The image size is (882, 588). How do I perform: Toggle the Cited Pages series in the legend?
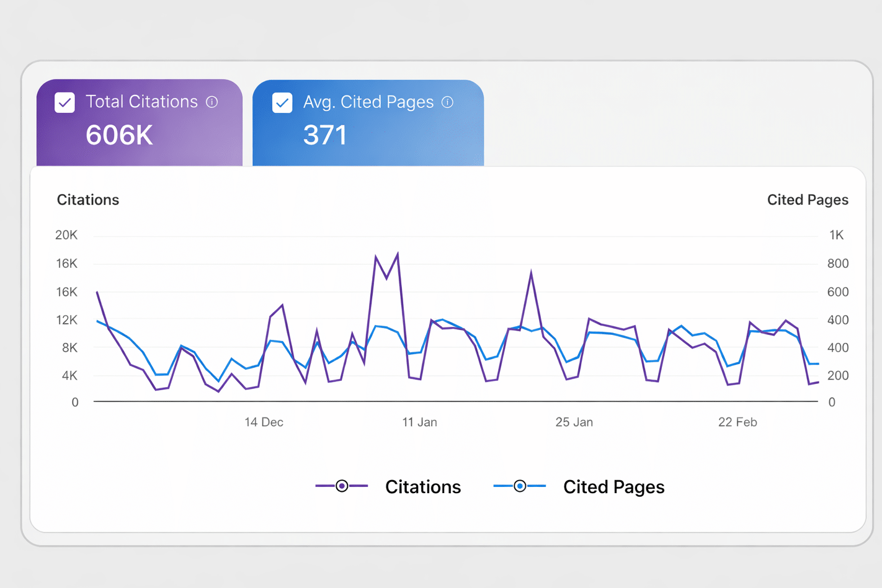[x=613, y=486]
